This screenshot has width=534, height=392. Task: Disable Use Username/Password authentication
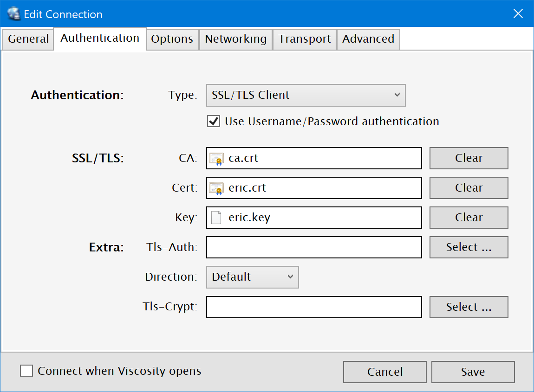[214, 122]
